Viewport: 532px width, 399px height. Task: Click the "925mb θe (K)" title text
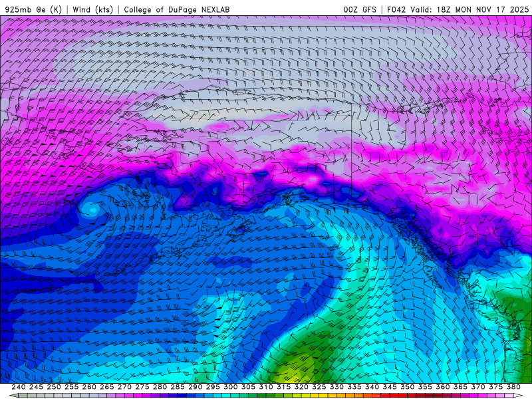pos(34,9)
